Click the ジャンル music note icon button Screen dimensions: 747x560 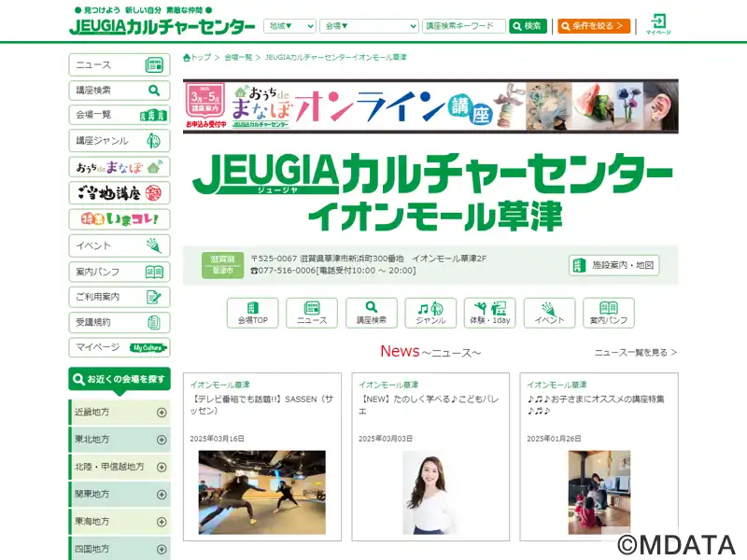430,313
